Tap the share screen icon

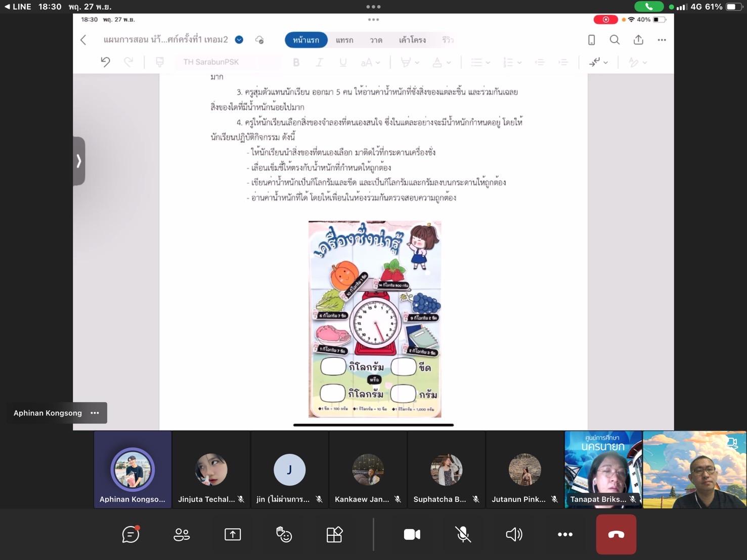(x=233, y=534)
